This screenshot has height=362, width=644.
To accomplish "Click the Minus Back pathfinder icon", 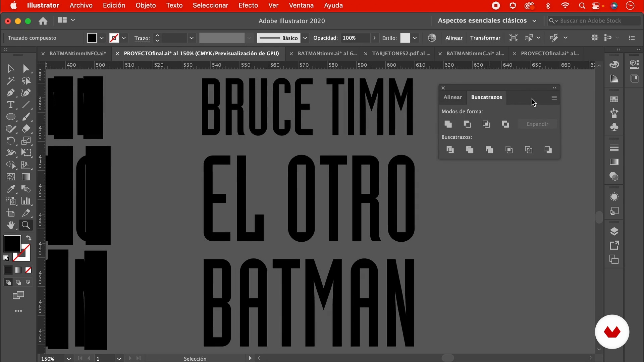I will [548, 150].
